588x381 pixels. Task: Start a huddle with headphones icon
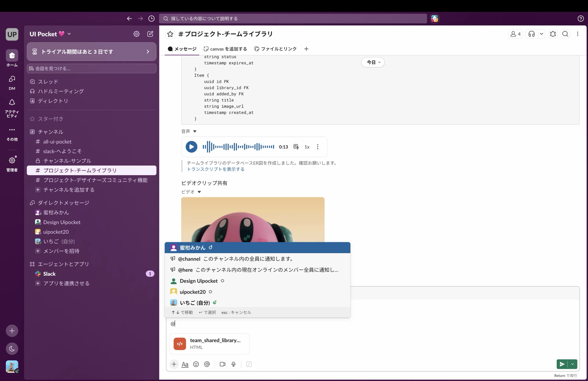531,34
